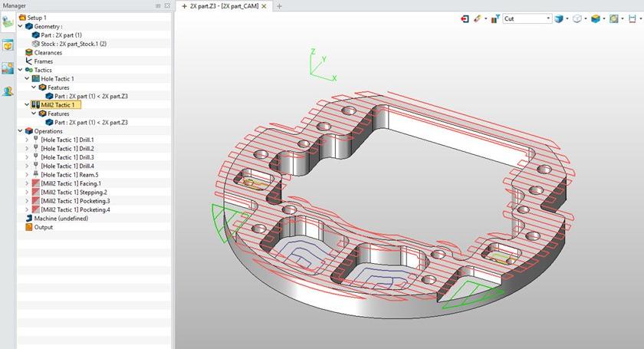Collapse the Hole Tactic 1 node
Viewport: 644px width, 349px height.
click(27, 78)
